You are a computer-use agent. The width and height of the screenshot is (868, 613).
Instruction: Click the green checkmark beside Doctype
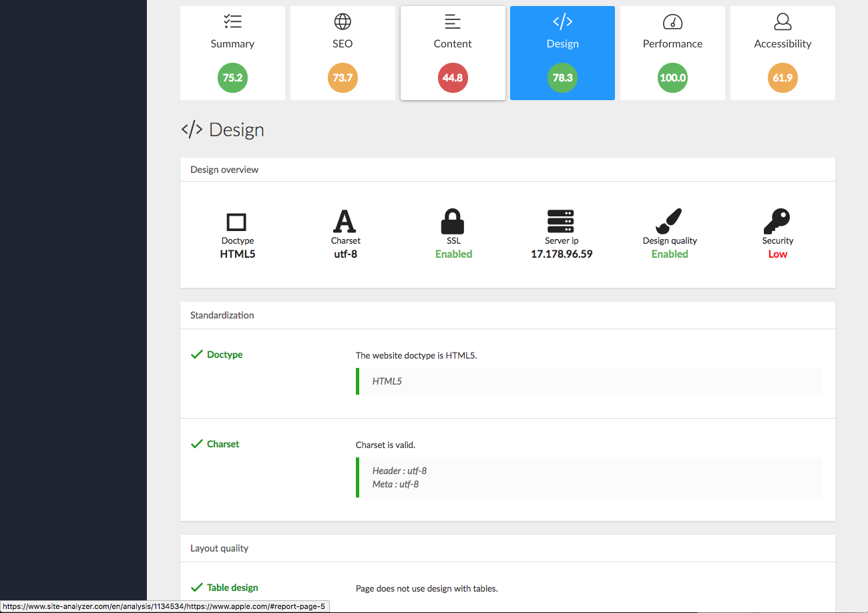[x=197, y=355]
